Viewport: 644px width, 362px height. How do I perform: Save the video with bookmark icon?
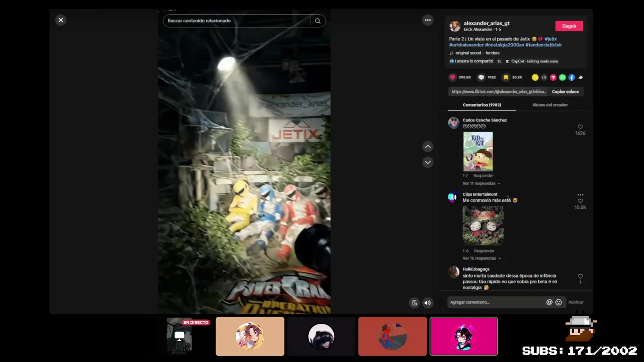point(506,77)
